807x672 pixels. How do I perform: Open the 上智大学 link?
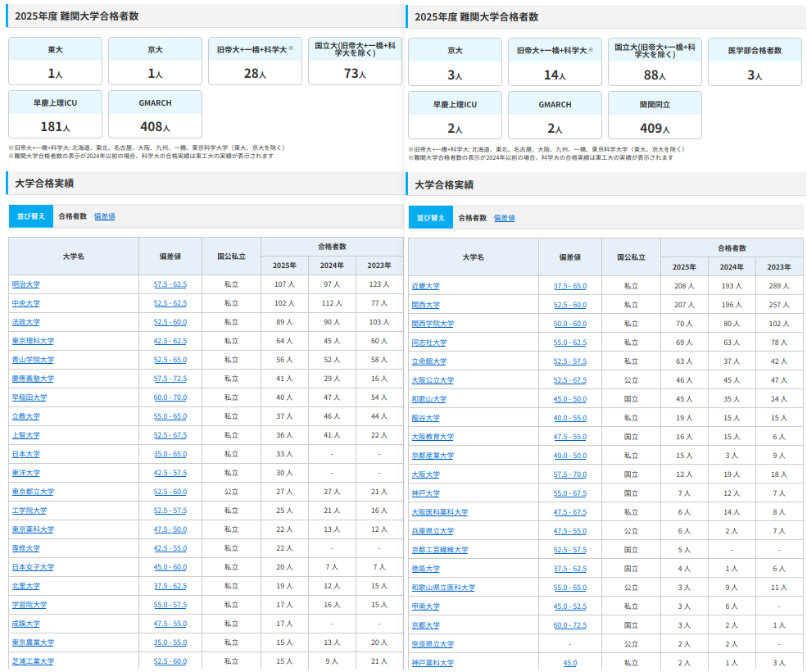(x=25, y=435)
